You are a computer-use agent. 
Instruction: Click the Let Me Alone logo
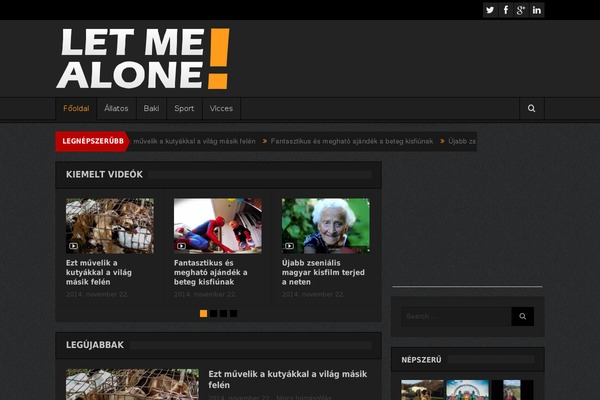pos(143,59)
